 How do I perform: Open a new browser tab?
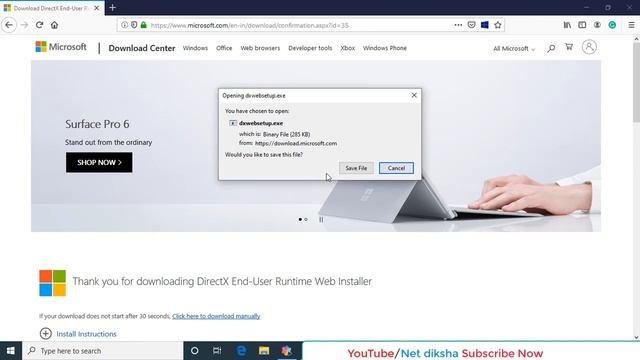click(x=113, y=7)
